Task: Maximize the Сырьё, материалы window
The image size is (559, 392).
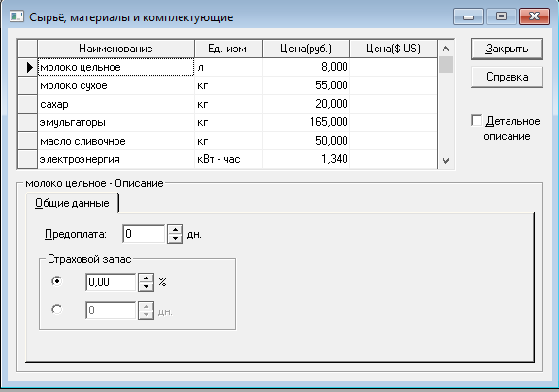Action: point(501,16)
